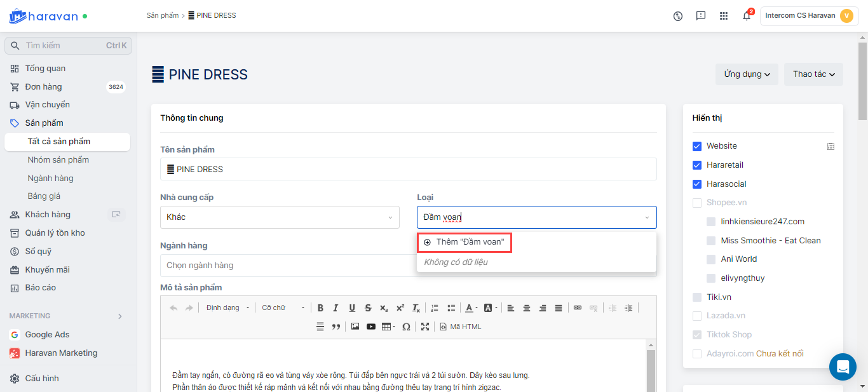The height and width of the screenshot is (392, 868).
Task: Click the Mã HTML source button
Action: pos(461,327)
